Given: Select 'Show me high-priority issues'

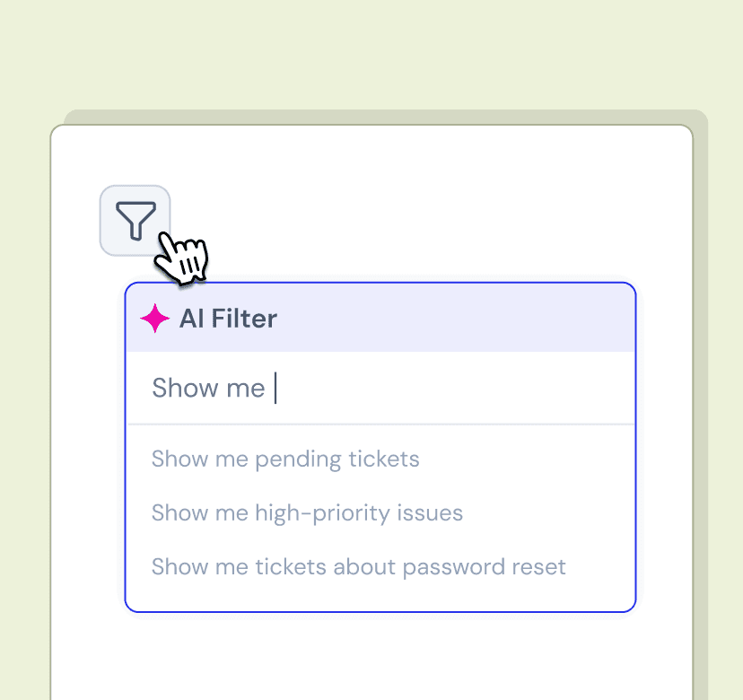Looking at the screenshot, I should coord(306,512).
